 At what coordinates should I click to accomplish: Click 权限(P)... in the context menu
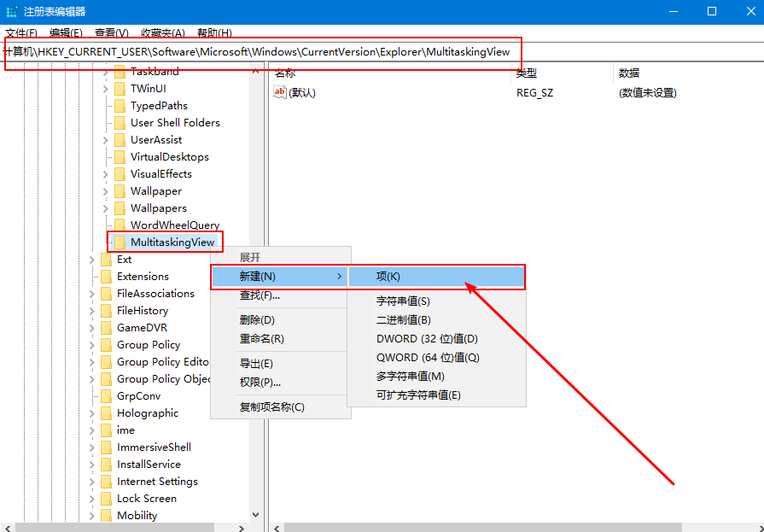pyautogui.click(x=260, y=383)
